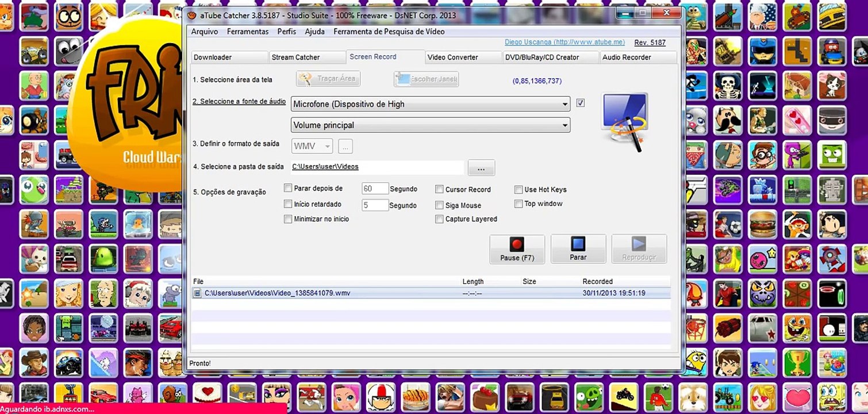Click the Recorded column header

coord(598,281)
